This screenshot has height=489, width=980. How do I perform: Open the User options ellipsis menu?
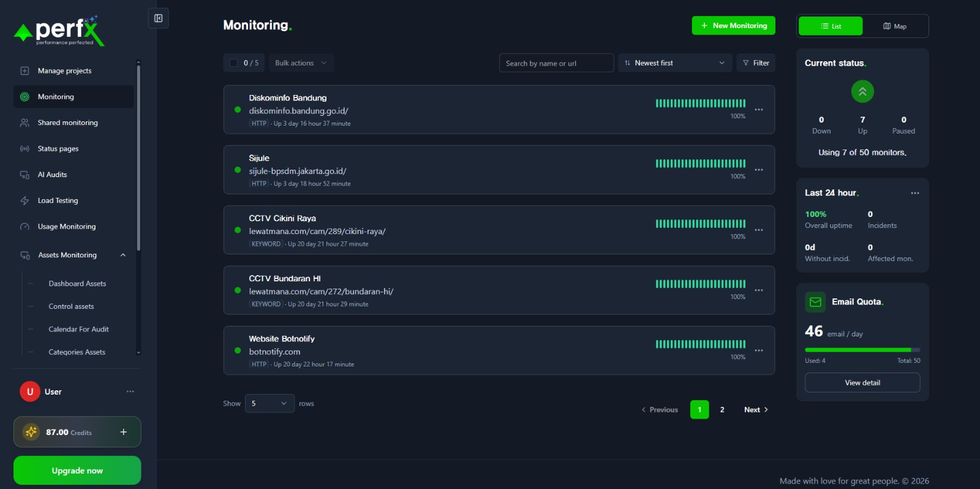tap(130, 392)
